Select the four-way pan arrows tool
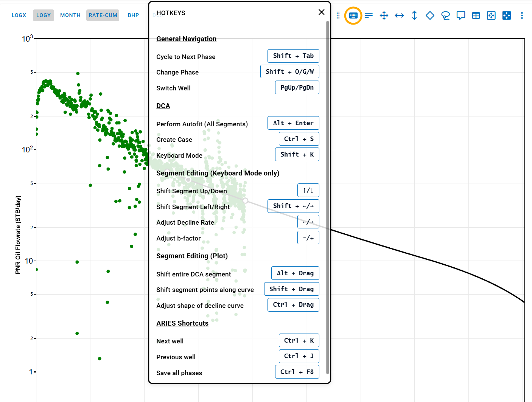This screenshot has width=532, height=402. (x=384, y=16)
